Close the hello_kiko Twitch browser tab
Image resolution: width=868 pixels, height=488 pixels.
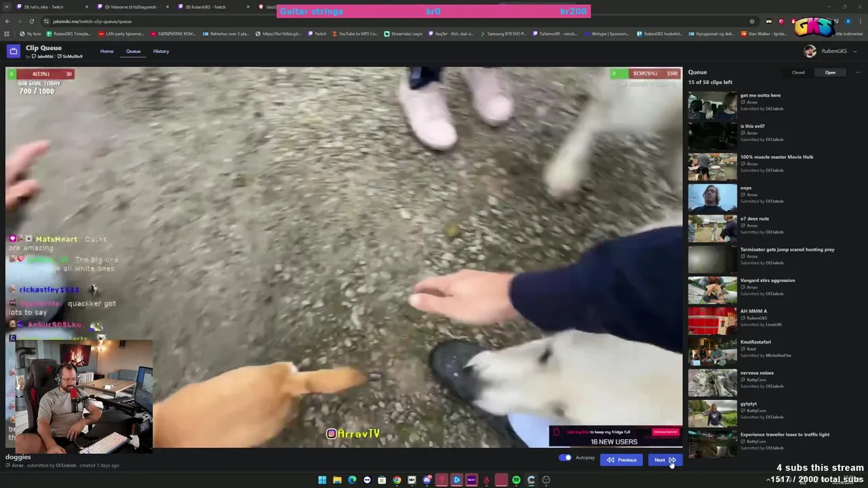[x=86, y=7]
